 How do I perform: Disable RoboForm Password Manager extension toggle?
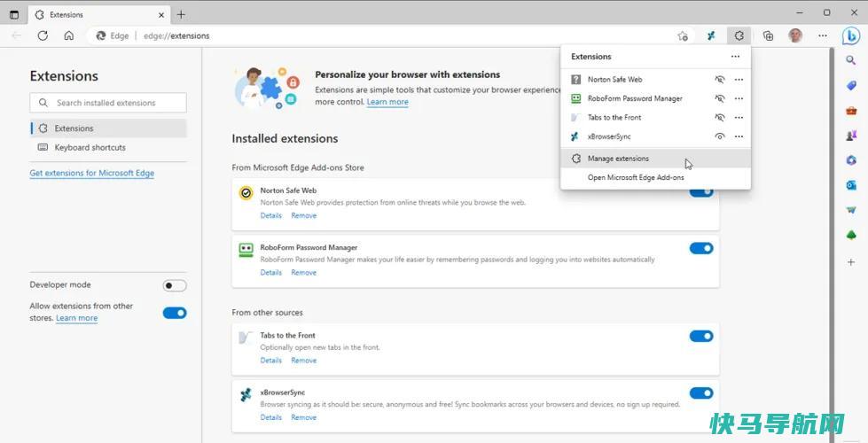pos(701,248)
